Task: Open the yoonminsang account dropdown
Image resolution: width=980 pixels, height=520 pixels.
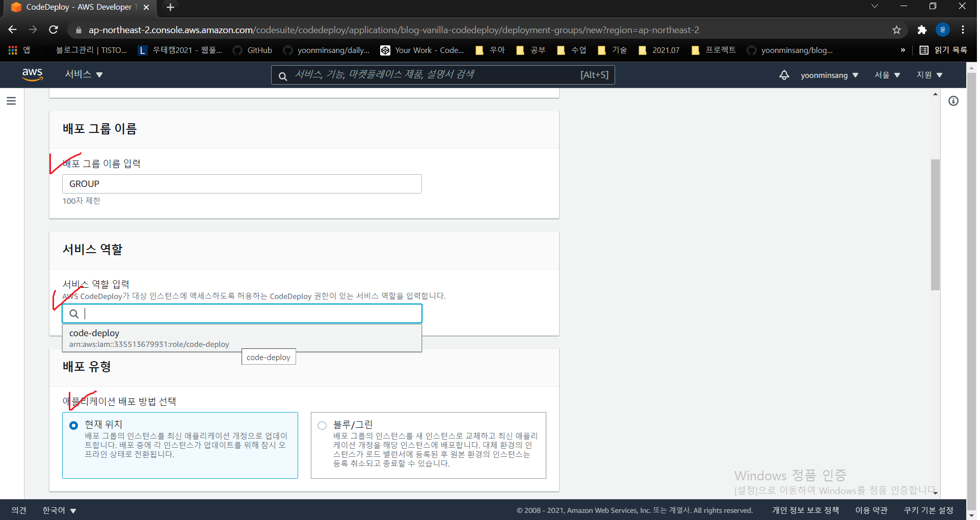Action: pyautogui.click(x=829, y=75)
